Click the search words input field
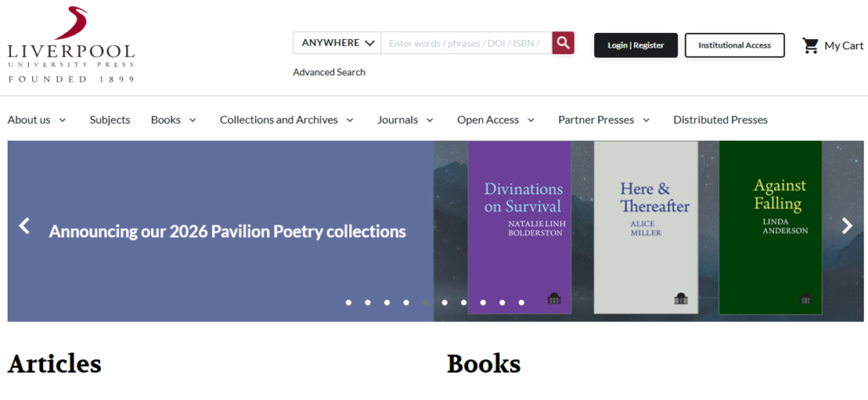This screenshot has height=400, width=868. click(465, 42)
